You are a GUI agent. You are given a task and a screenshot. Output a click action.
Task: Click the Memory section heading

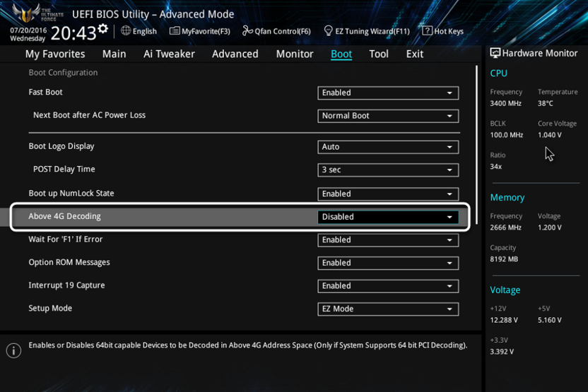coord(507,198)
